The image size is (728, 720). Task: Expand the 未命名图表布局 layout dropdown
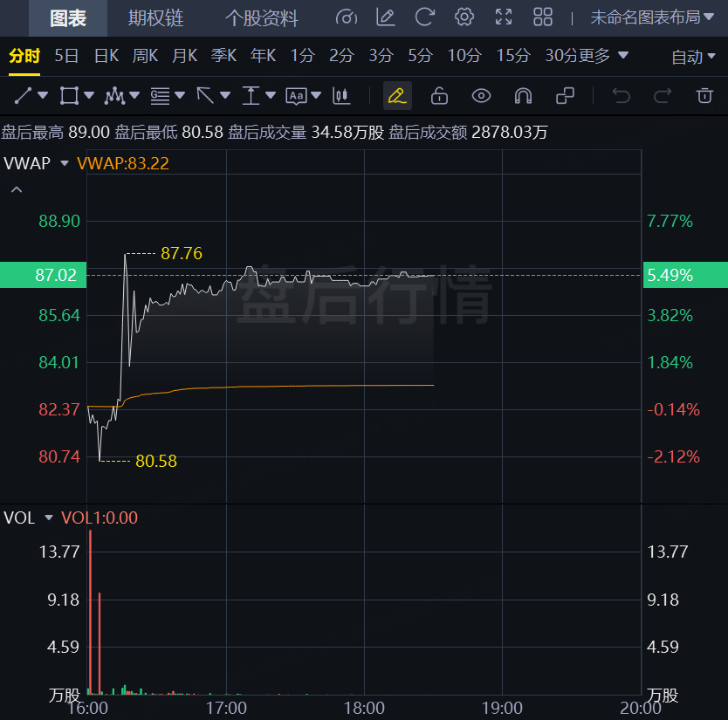(x=652, y=17)
